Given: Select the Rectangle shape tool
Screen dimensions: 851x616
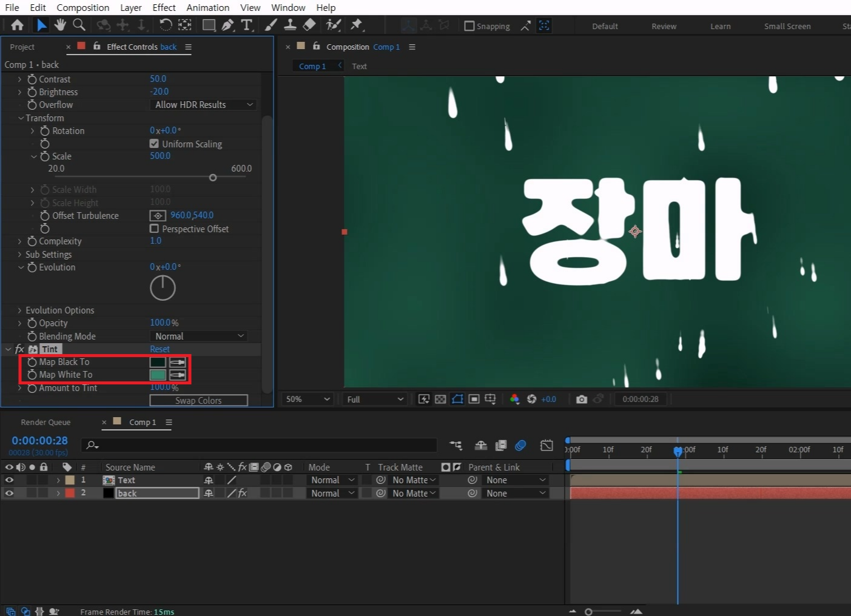Looking at the screenshot, I should point(209,25).
